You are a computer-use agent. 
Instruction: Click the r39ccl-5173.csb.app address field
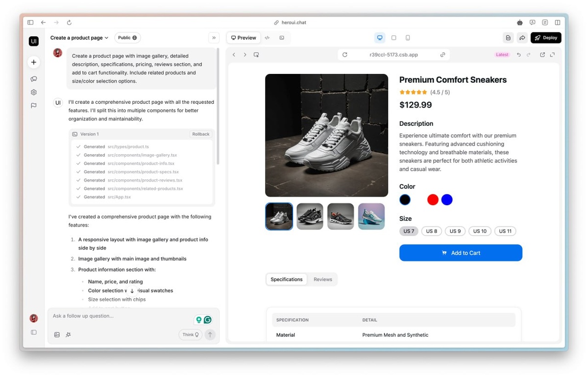pyautogui.click(x=393, y=55)
